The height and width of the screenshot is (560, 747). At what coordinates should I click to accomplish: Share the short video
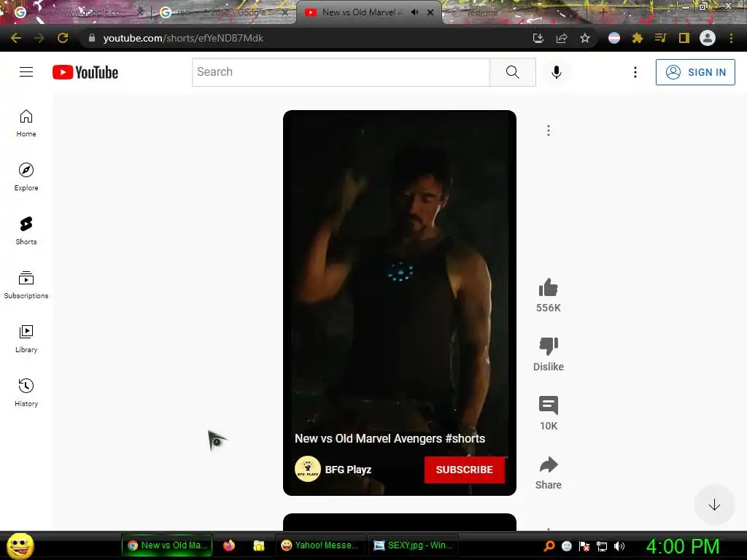[x=549, y=464]
